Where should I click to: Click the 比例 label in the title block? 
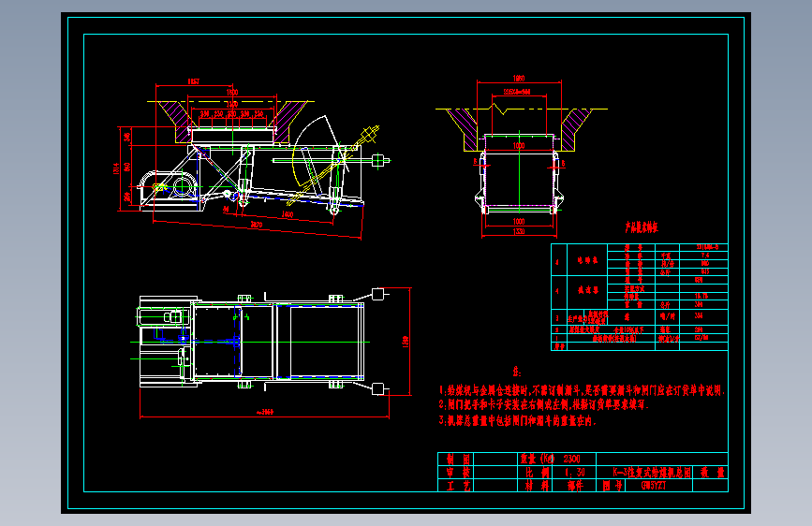538,472
